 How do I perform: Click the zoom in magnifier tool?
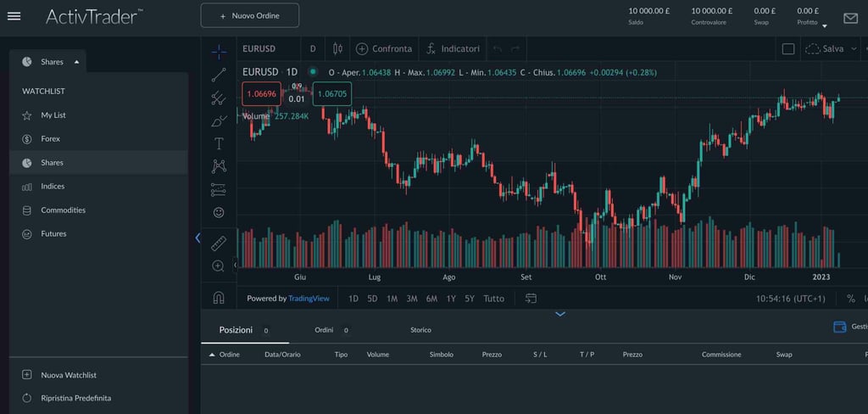tap(219, 266)
